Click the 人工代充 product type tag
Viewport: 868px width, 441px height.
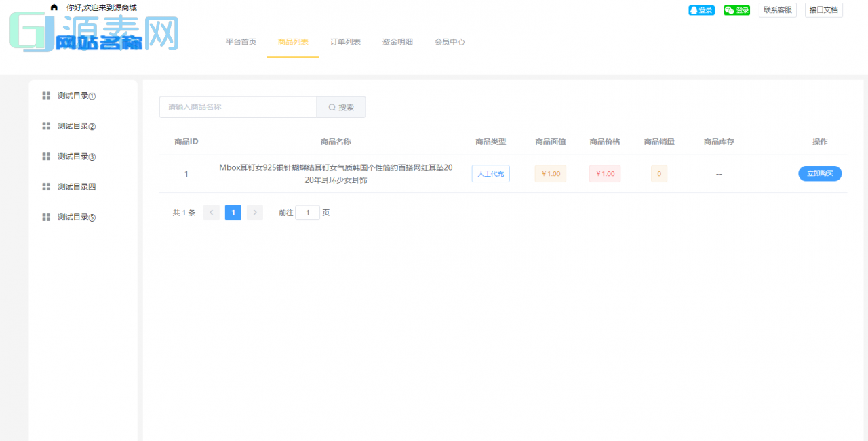[490, 173]
